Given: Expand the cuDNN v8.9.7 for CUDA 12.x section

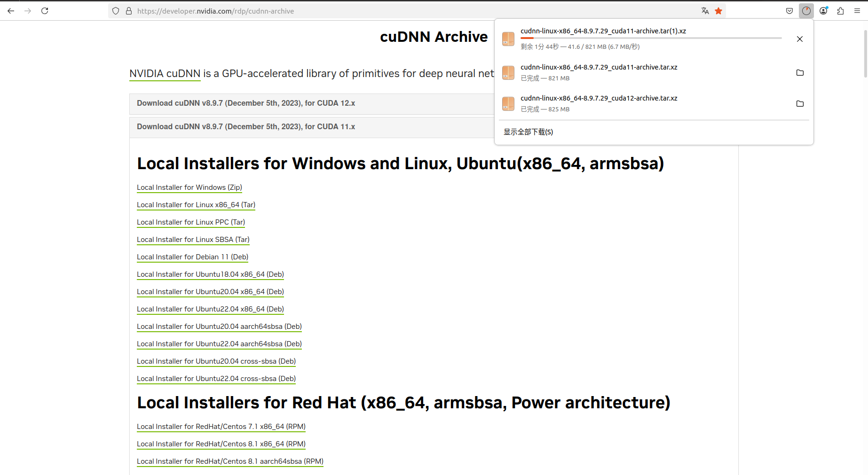Looking at the screenshot, I should [312, 103].
